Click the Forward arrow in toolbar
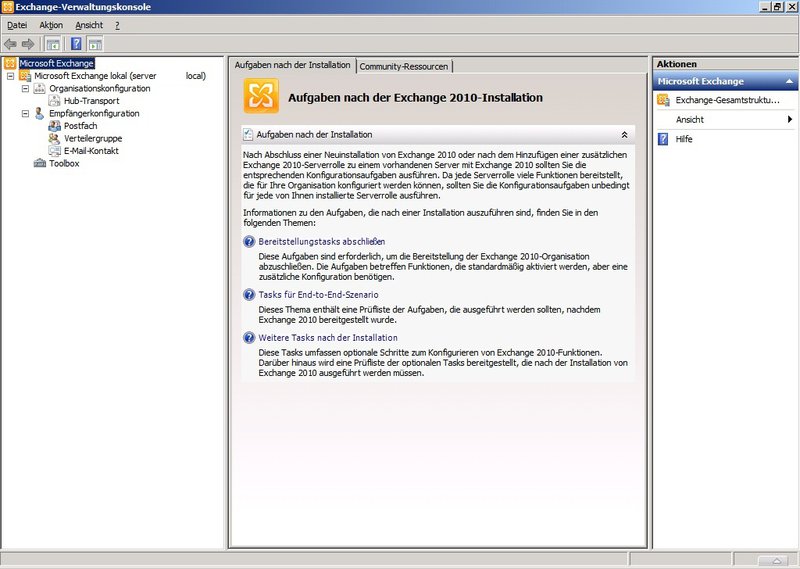 tap(28, 44)
